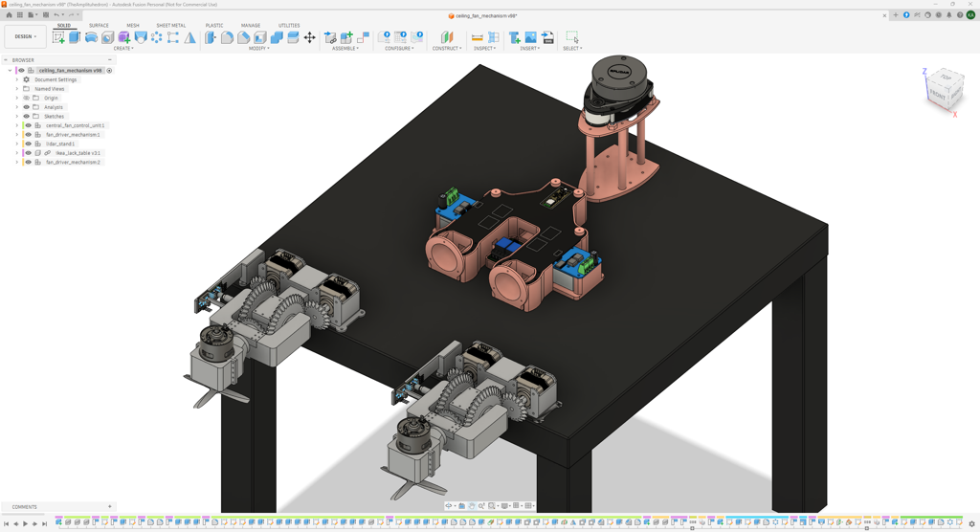Play the design timeline
Image resolution: width=980 pixels, height=532 pixels.
pos(26,524)
